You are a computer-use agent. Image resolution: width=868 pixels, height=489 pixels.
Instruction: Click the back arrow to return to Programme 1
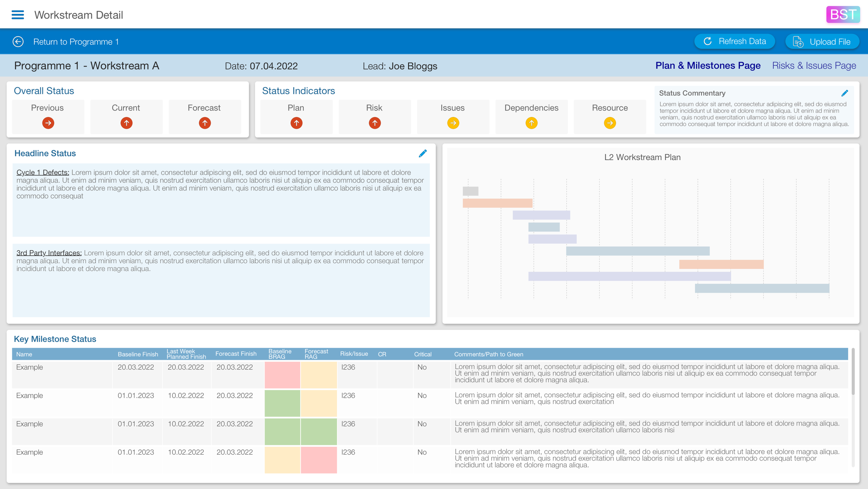17,41
